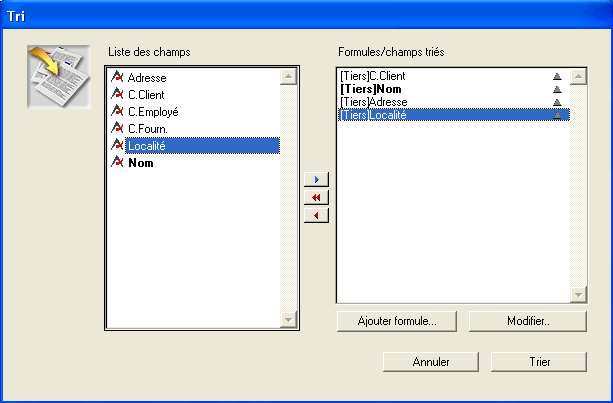Click the single red left arrow remove button

click(x=316, y=215)
